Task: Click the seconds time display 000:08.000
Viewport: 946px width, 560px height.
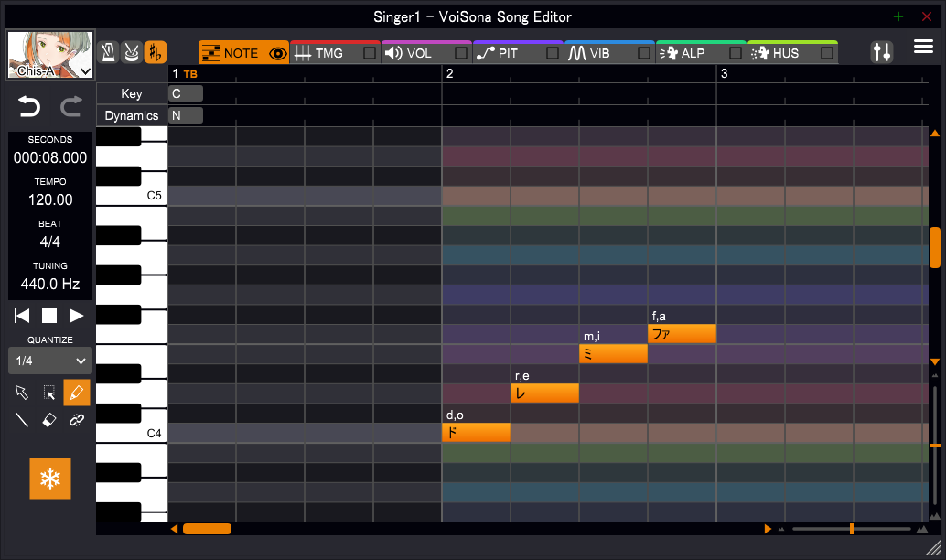Action: (x=50, y=158)
